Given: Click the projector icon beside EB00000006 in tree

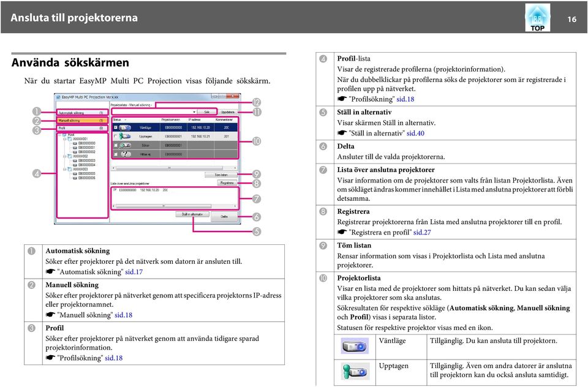Looking at the screenshot, I should click(75, 178).
